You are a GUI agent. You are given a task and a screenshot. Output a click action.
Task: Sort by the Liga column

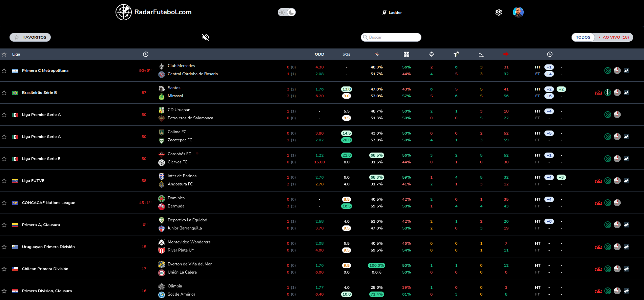coord(16,54)
